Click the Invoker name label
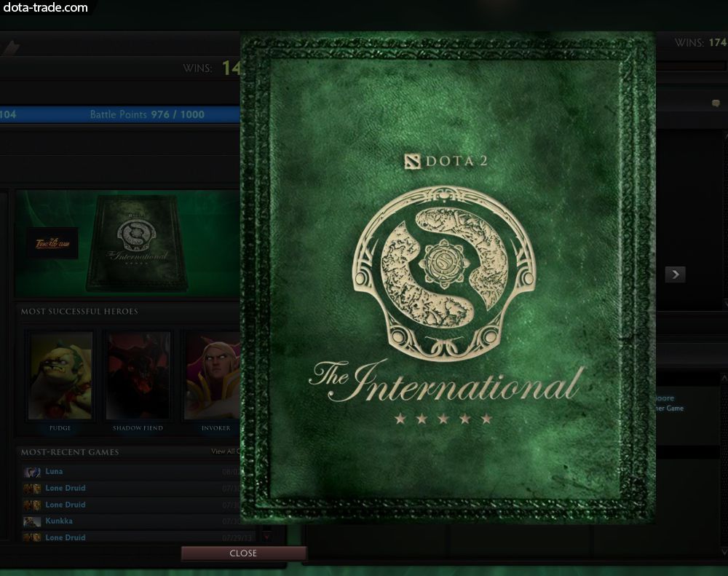Image resolution: width=728 pixels, height=576 pixels. pyautogui.click(x=216, y=428)
